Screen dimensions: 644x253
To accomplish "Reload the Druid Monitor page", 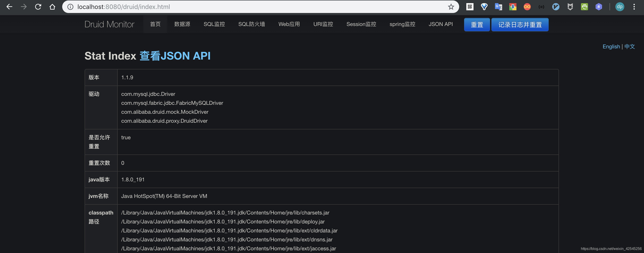I will (x=38, y=7).
